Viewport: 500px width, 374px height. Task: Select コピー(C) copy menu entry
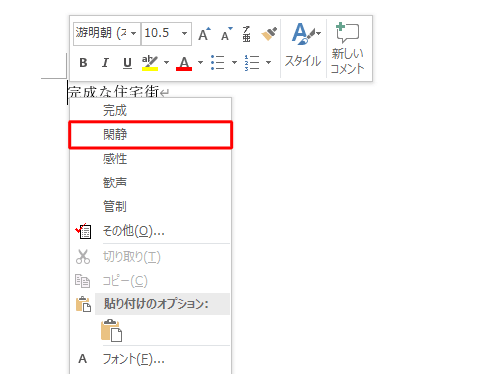(150, 281)
